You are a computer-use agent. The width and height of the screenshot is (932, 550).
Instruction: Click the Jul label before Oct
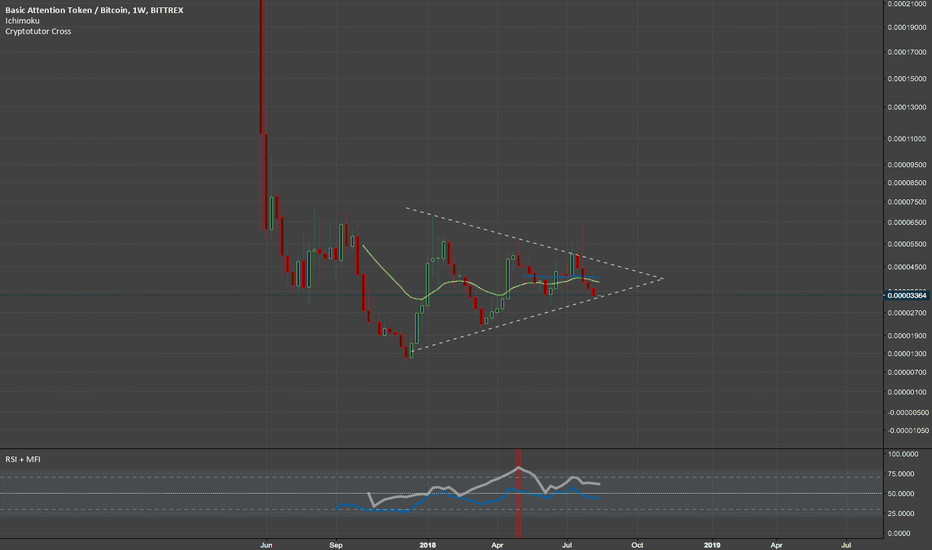[566, 545]
